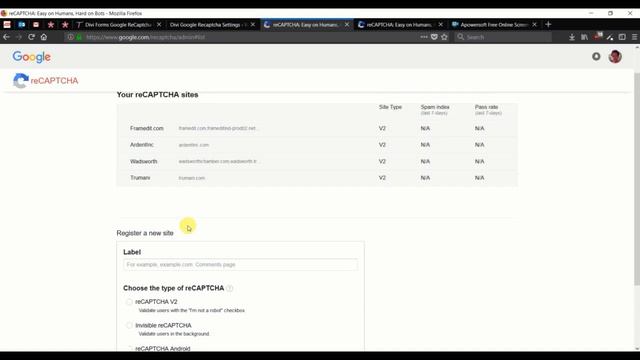
Task: Open the second pinned star tab
Action: [x=65, y=24]
